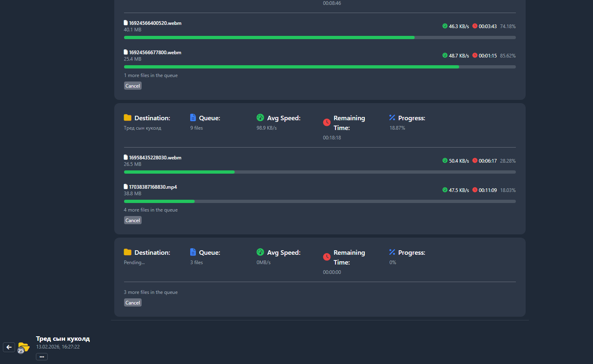Image resolution: width=593 pixels, height=364 pixels.
Task: Click the Queue document icon above '3 files'
Action: pyautogui.click(x=193, y=252)
